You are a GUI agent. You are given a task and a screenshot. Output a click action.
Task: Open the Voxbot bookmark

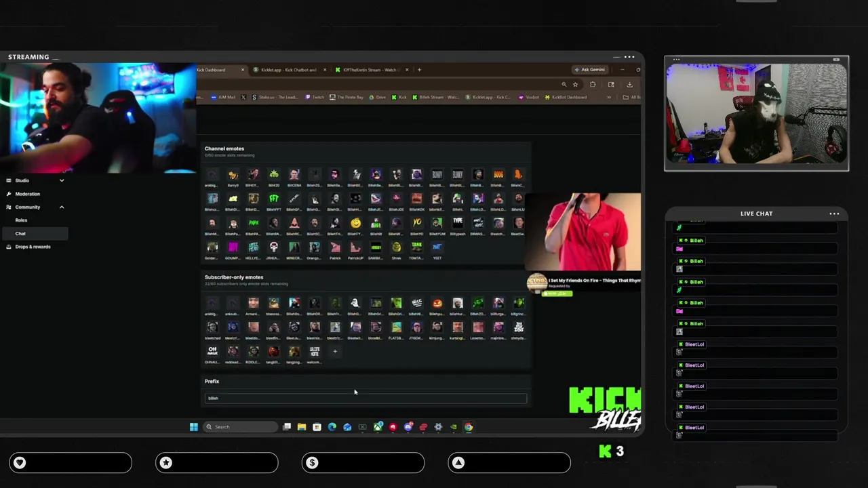[x=529, y=98]
